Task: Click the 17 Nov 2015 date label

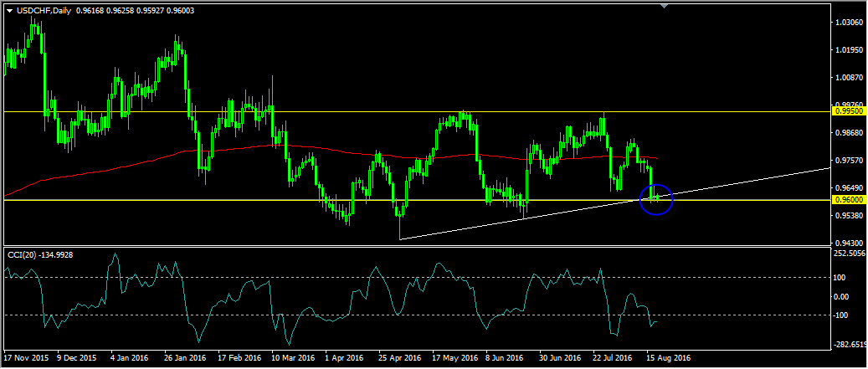Action: click(25, 358)
